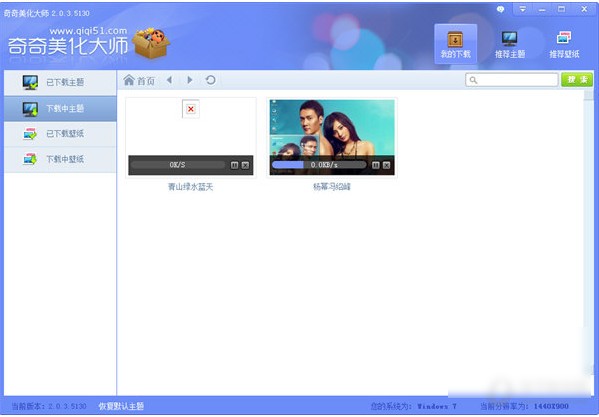Click the 杨幂冯绍峰 progress bar

[319, 165]
